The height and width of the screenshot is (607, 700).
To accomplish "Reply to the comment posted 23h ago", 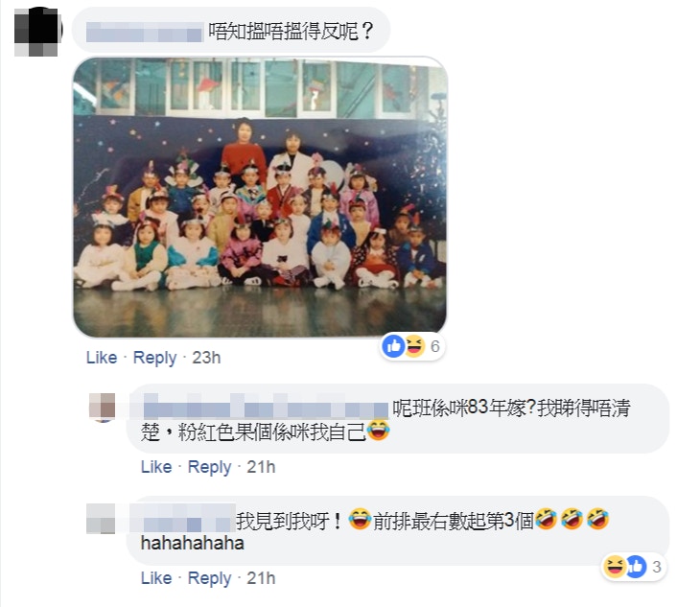I will click(x=154, y=358).
